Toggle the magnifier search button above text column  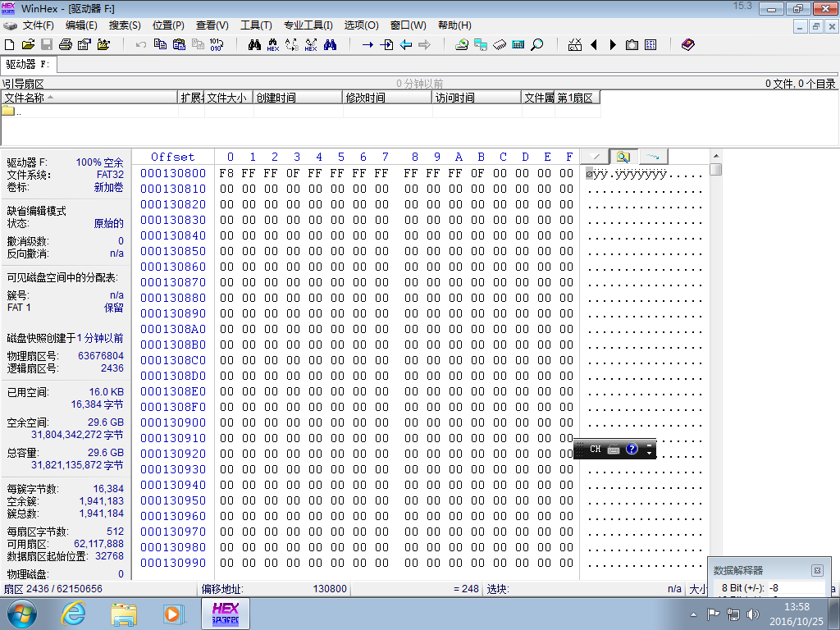click(x=623, y=157)
